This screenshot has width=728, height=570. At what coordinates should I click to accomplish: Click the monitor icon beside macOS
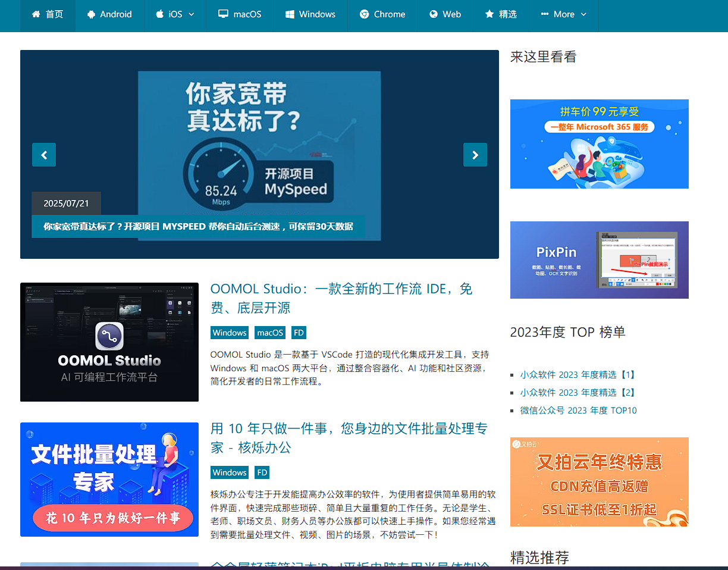[223, 14]
